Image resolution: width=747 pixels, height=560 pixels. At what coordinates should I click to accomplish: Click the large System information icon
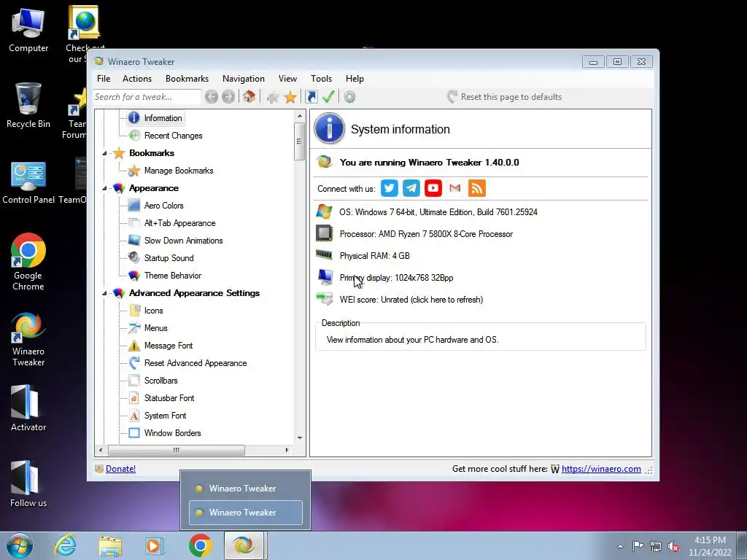click(x=329, y=128)
